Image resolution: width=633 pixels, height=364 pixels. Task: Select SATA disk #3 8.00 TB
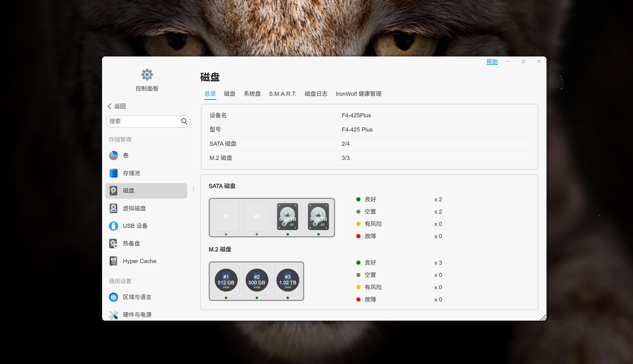tap(288, 216)
